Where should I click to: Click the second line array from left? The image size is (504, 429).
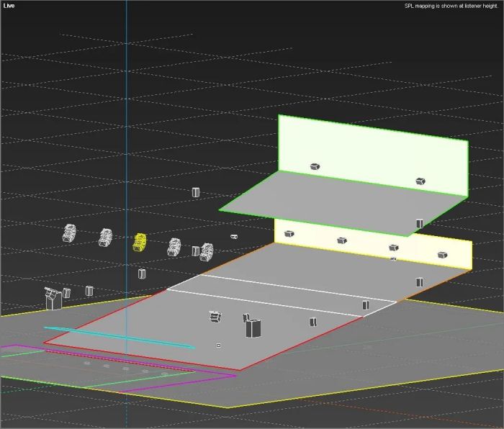click(105, 238)
